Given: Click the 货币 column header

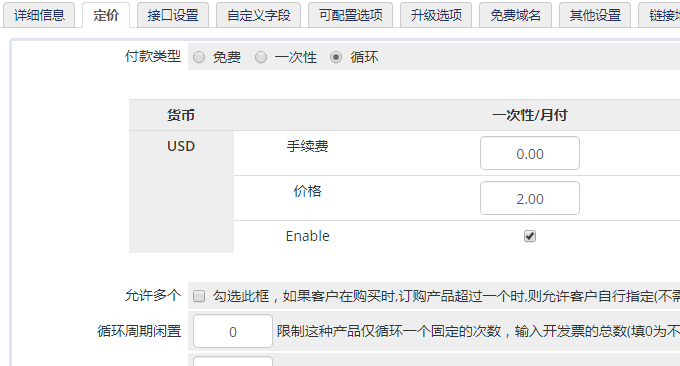Looking at the screenshot, I should coord(181,115).
